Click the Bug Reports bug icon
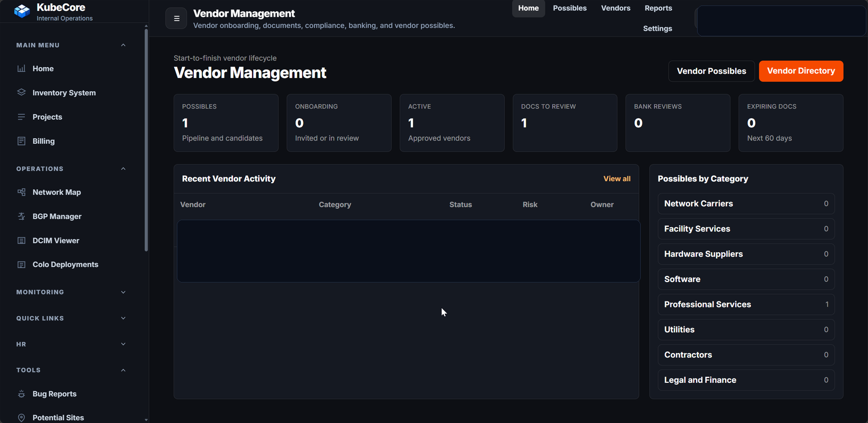 tap(22, 394)
